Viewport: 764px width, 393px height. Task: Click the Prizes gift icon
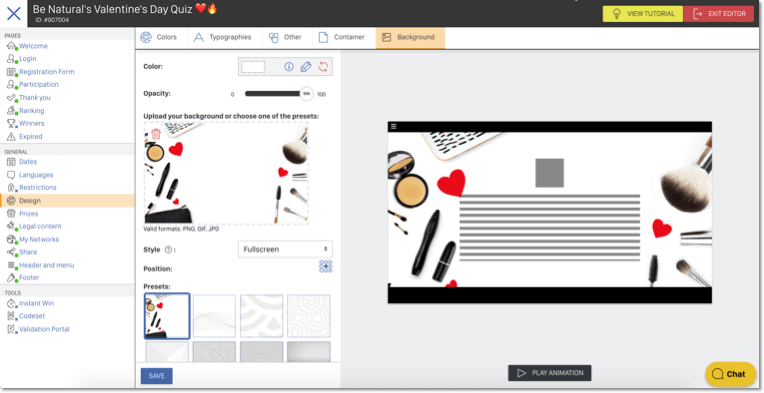click(x=11, y=213)
